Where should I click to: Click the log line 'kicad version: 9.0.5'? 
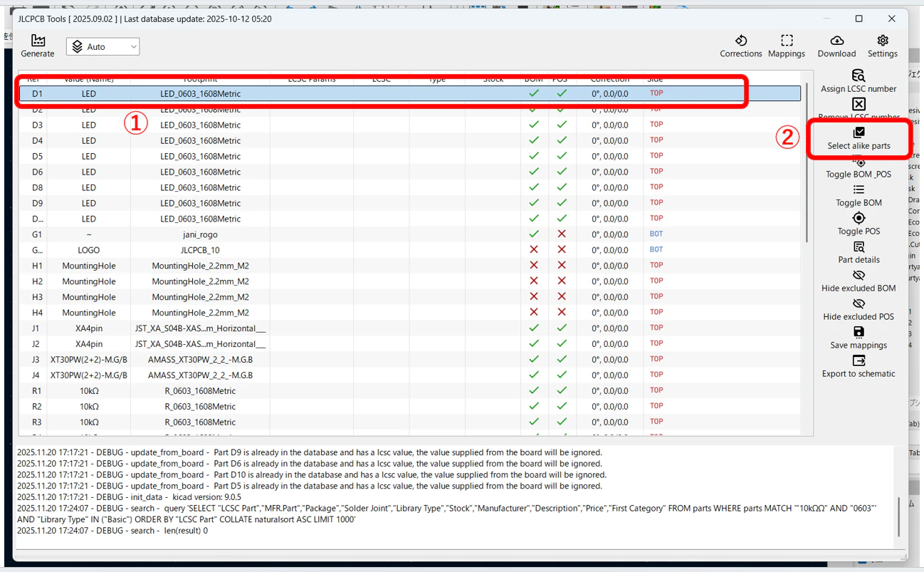tap(129, 497)
